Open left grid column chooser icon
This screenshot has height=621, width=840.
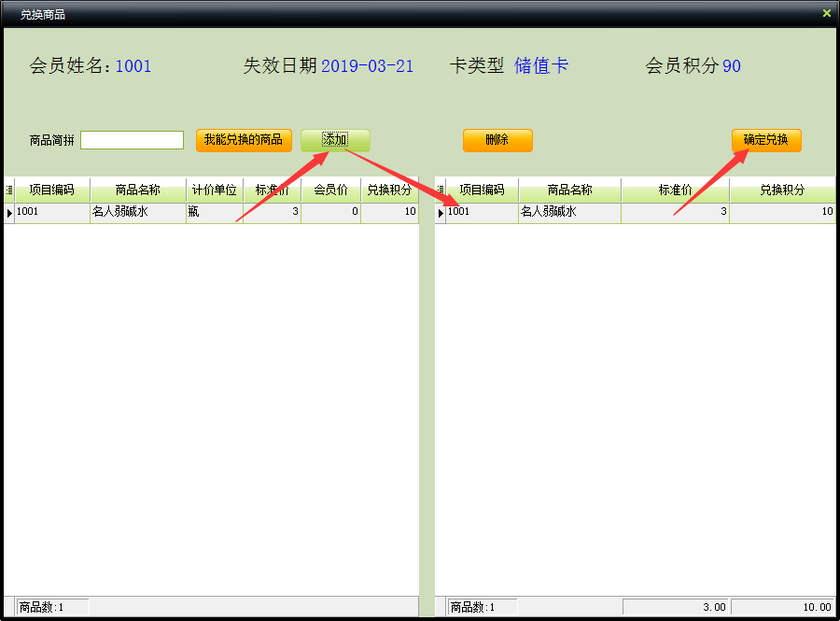click(9, 190)
